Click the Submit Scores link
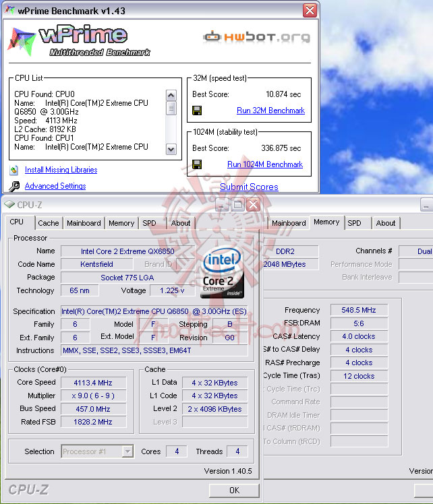This screenshot has width=433, height=504. (x=249, y=187)
